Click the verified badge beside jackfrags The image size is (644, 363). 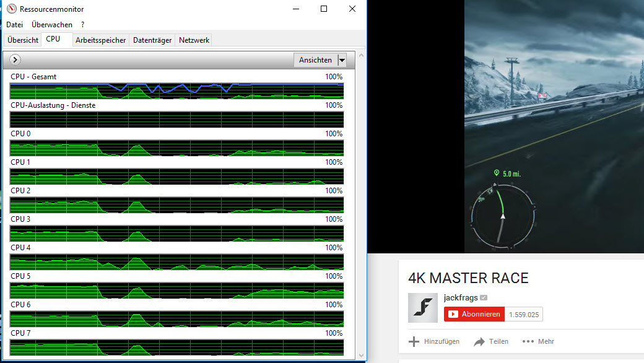(484, 298)
